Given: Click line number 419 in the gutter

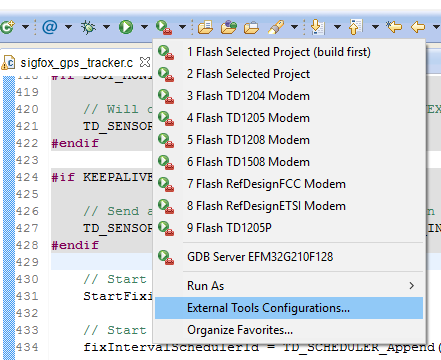Looking at the screenshot, I should click(27, 92).
